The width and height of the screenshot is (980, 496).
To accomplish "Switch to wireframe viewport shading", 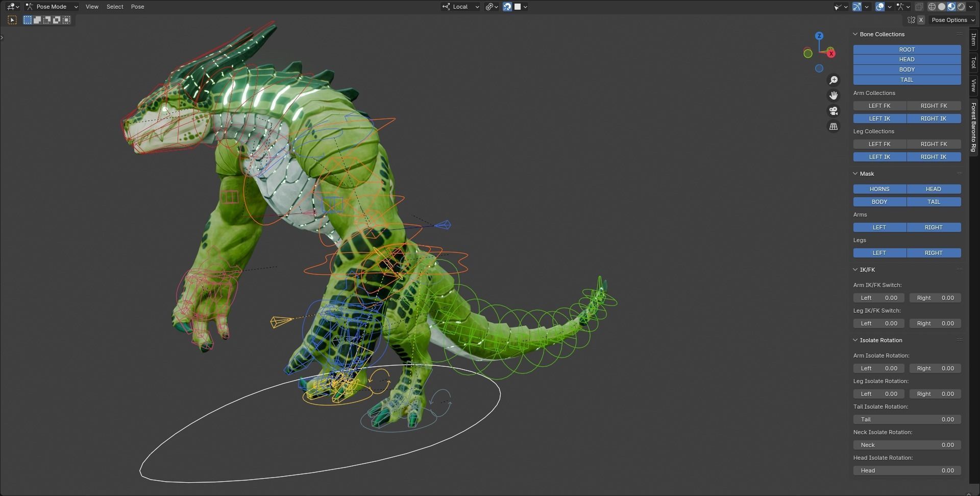I will 932,7.
